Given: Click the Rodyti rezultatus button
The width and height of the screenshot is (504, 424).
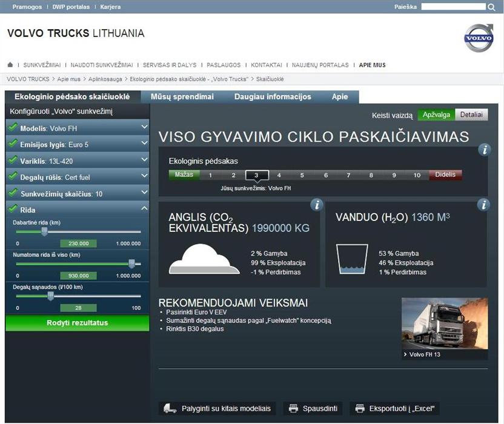Looking at the screenshot, I should click(77, 323).
